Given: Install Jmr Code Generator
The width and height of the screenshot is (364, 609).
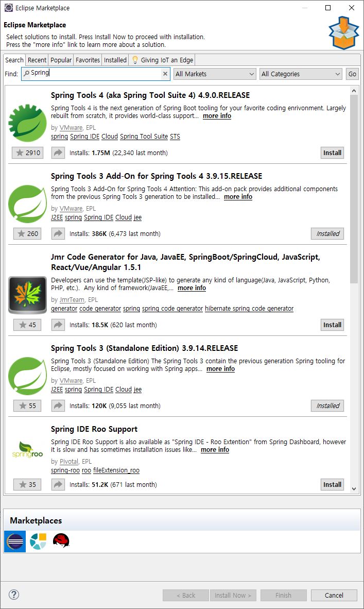Looking at the screenshot, I should click(333, 325).
